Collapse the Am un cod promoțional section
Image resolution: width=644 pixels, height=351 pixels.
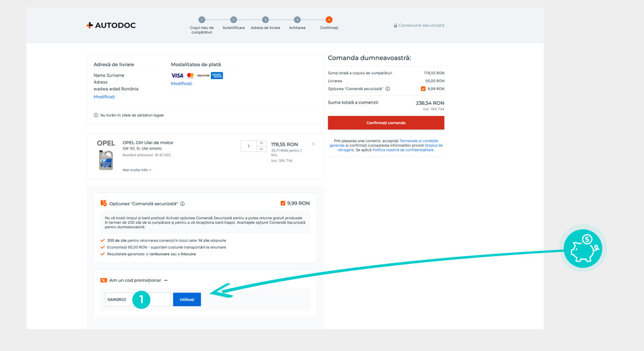(x=166, y=280)
